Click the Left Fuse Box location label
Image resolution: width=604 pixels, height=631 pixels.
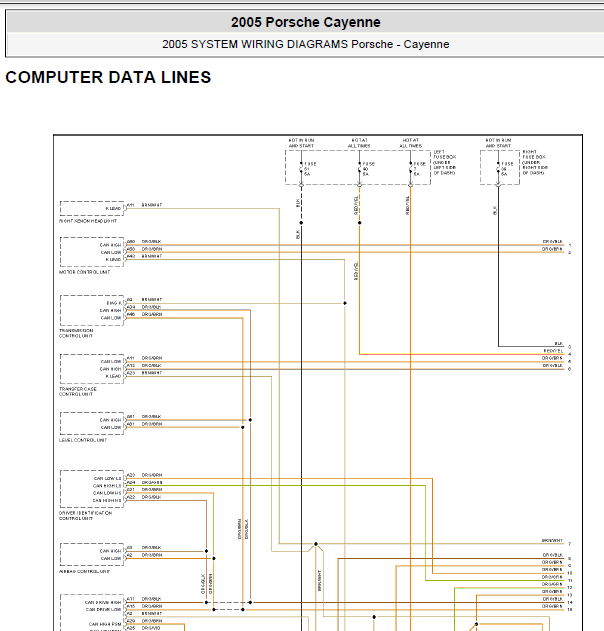[445, 163]
